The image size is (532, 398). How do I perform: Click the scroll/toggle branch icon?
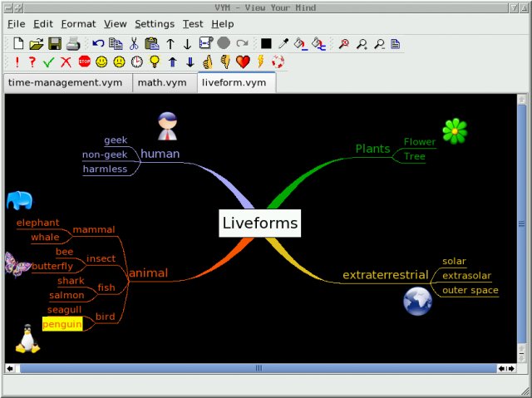point(206,43)
